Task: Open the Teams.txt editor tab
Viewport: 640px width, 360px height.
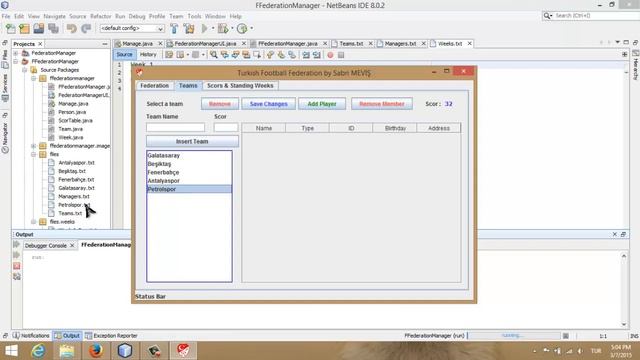Action: coord(351,43)
